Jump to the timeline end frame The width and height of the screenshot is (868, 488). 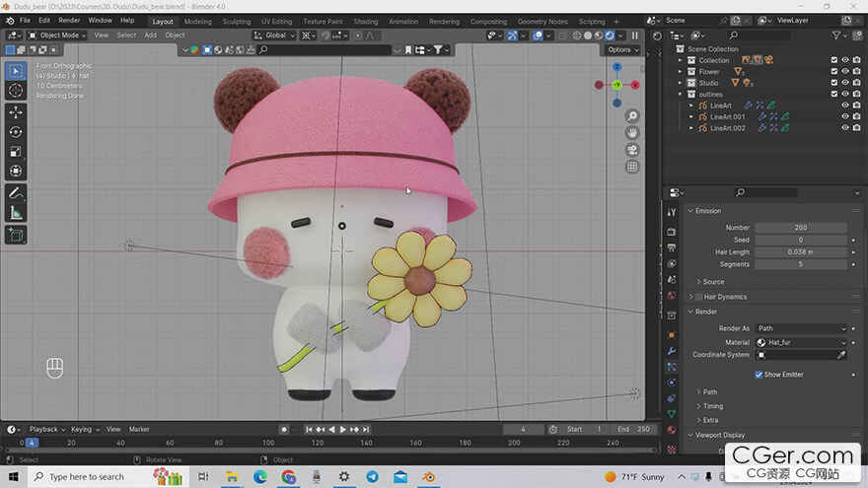(x=366, y=430)
